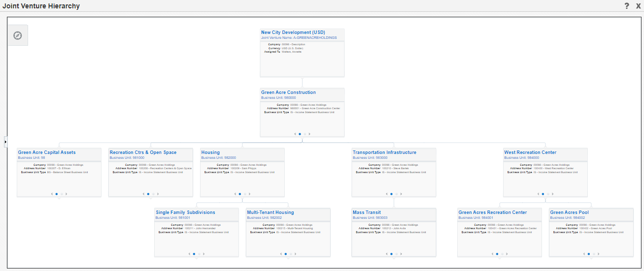This screenshot has height=271, width=644.
Task: Click the Joint Venture Hierarchy window title
Action: click(41, 6)
